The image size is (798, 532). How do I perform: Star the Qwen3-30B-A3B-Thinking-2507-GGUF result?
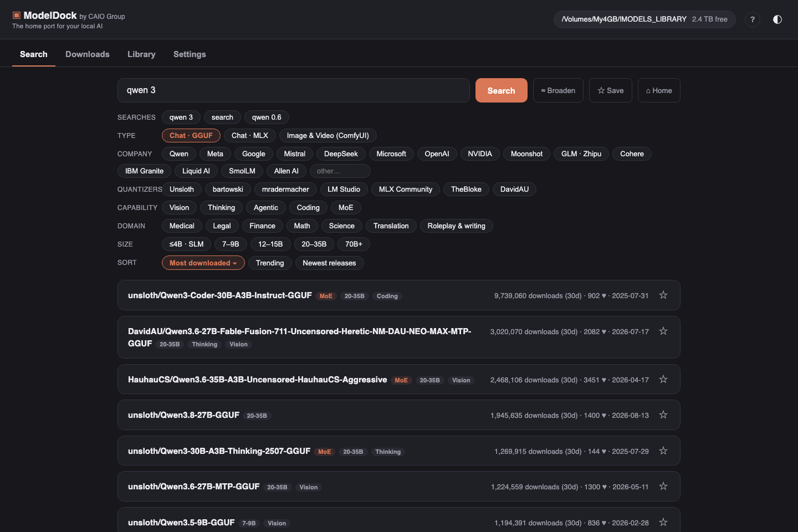point(663,451)
